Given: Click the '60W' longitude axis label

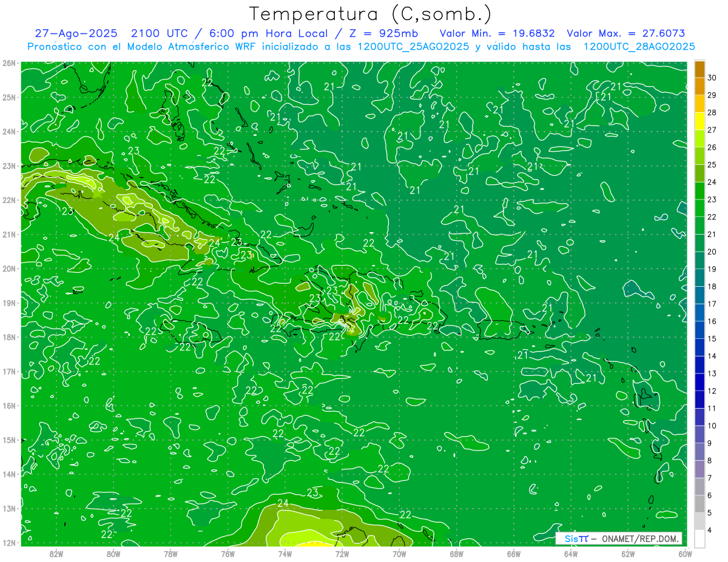Looking at the screenshot, I should click(x=685, y=554).
